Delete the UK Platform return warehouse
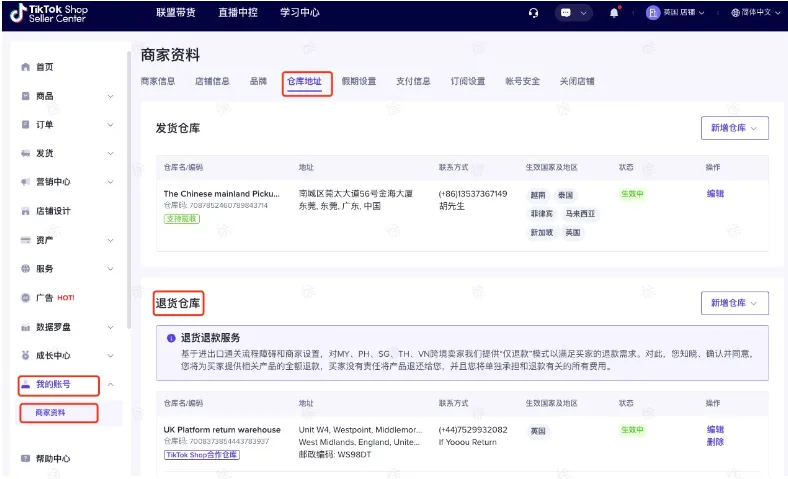Viewport: 788px width, 479px height. click(715, 442)
